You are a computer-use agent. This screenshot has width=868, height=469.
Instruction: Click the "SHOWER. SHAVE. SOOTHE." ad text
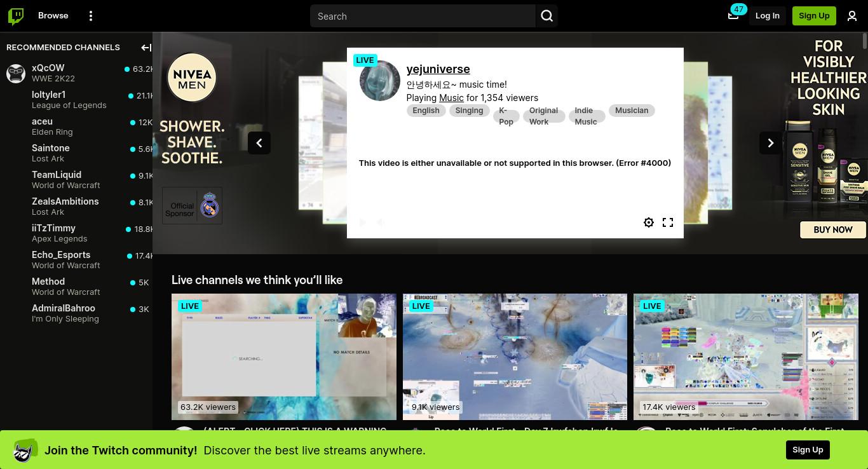click(x=192, y=142)
